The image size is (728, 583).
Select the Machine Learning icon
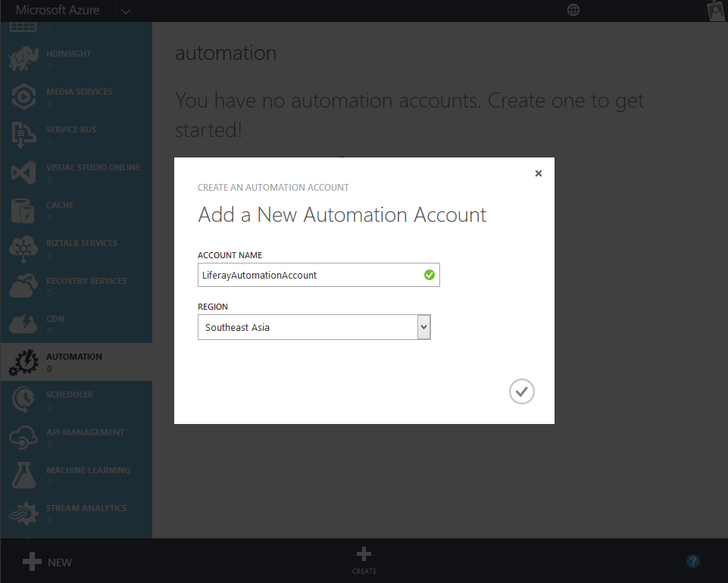coord(23,475)
